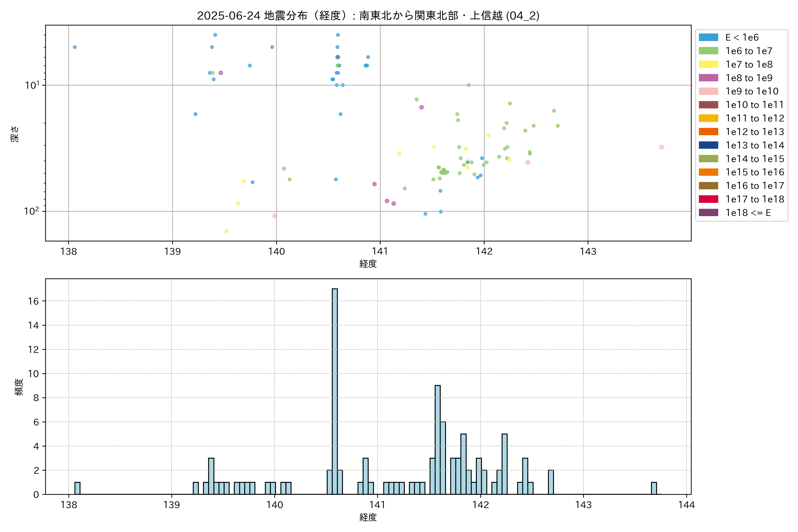Image resolution: width=798 pixels, height=532 pixels.
Task: Click the yellow '1e7 to 1e8' legend swatch
Action: click(x=708, y=65)
